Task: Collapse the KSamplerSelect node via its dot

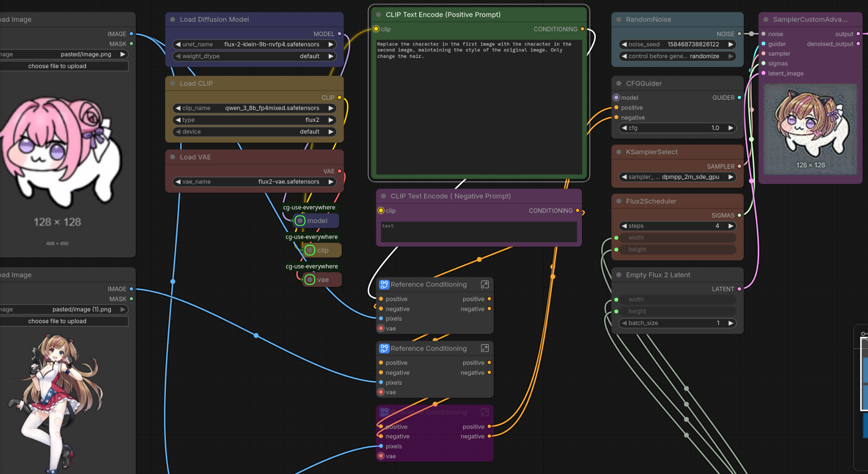Action: [x=619, y=152]
